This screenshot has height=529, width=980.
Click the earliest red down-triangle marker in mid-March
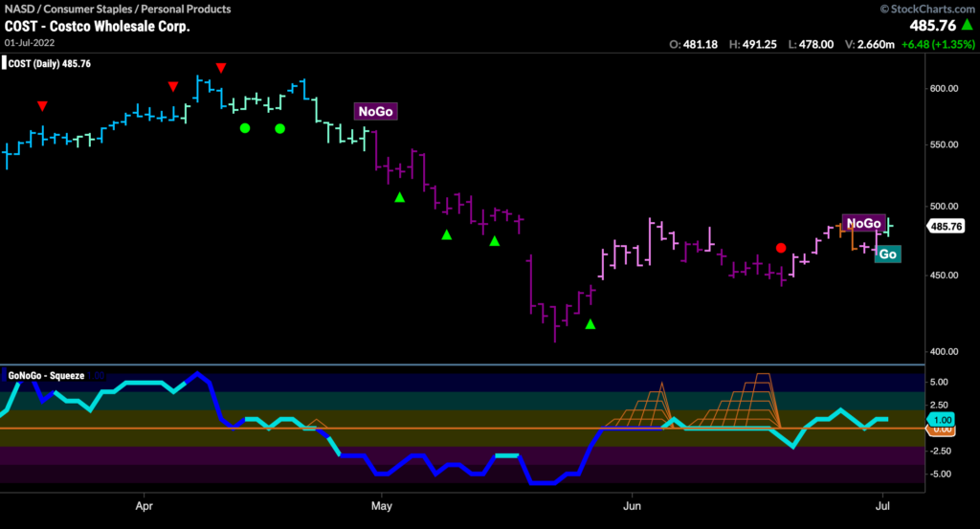click(42, 106)
